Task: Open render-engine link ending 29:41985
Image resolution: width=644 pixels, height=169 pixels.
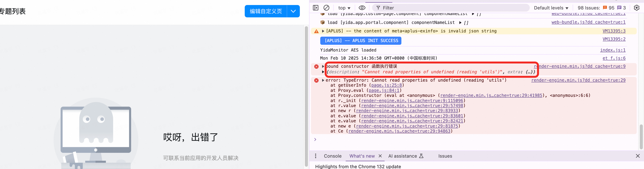Action: [x=491, y=95]
